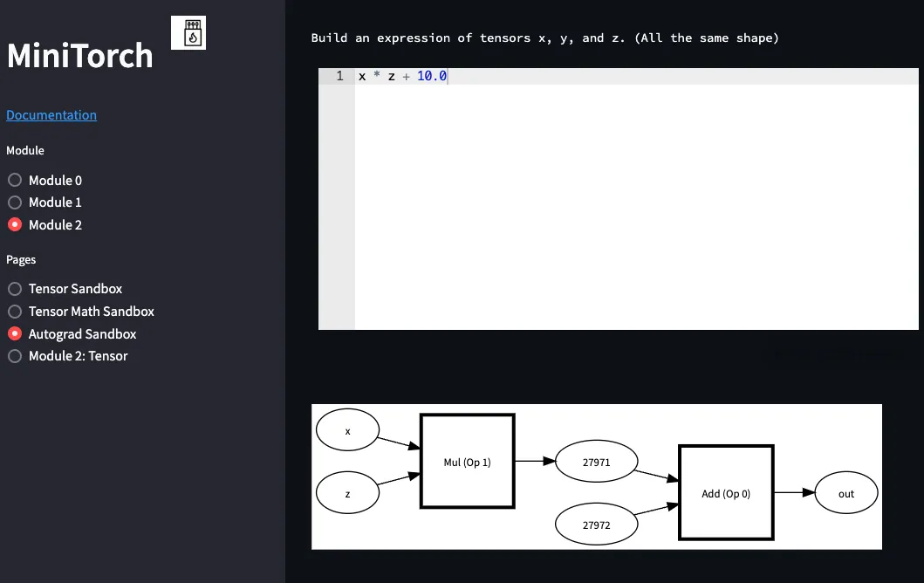Select the Module 0 radio button

pyautogui.click(x=15, y=180)
